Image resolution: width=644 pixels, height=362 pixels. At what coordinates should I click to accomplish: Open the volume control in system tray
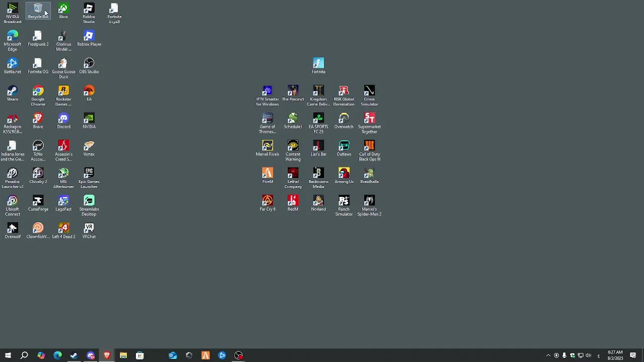pyautogui.click(x=588, y=355)
